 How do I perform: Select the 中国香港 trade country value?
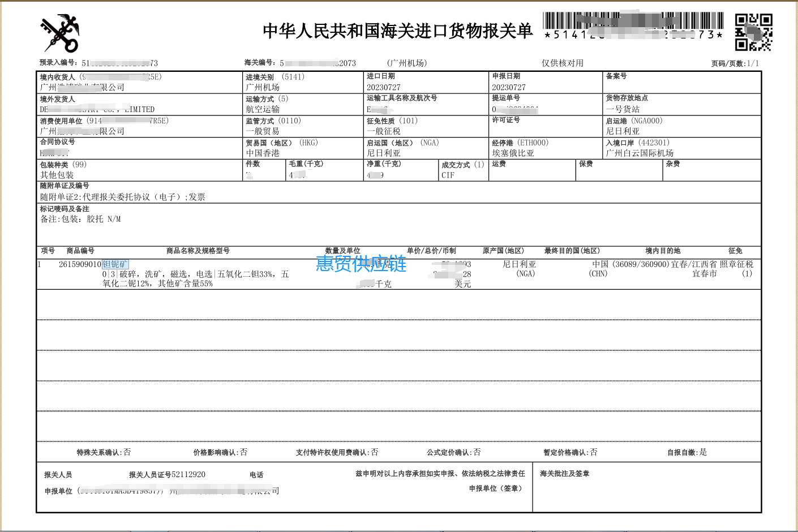(x=263, y=153)
